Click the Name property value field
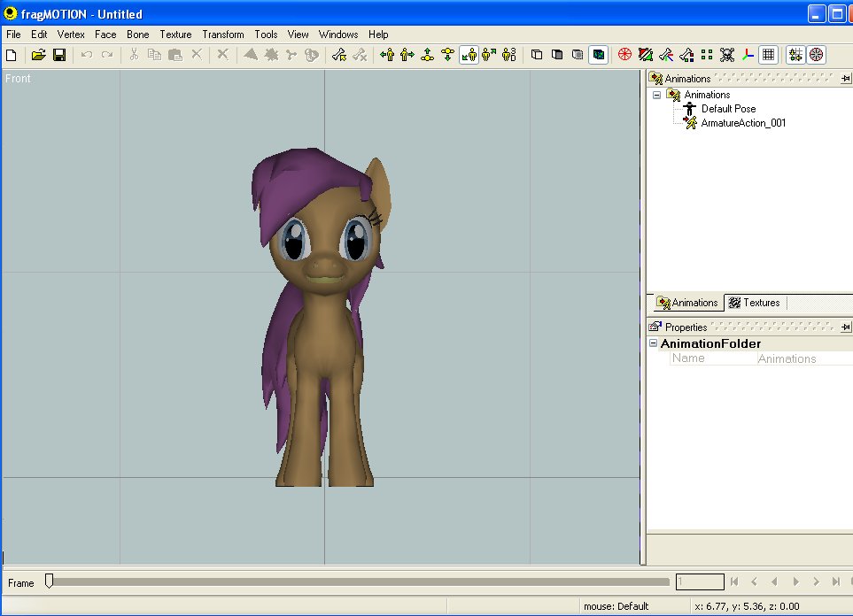The height and width of the screenshot is (616, 853). point(804,358)
